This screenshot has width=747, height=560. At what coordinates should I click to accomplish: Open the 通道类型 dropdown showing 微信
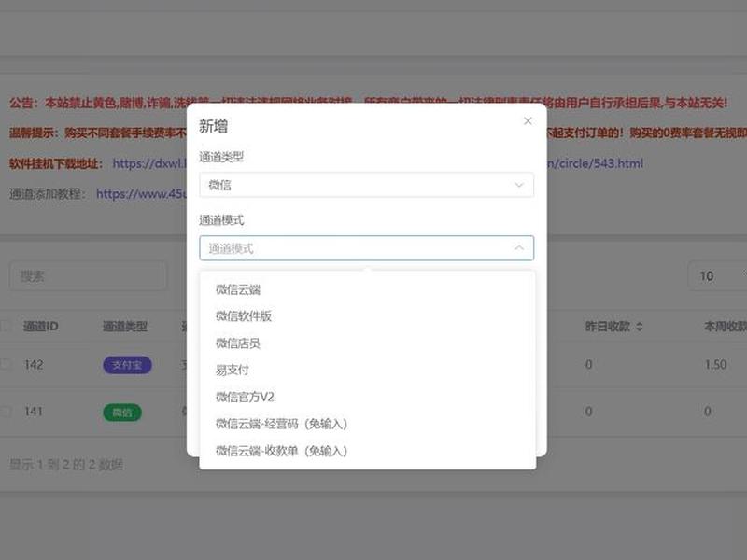click(366, 185)
